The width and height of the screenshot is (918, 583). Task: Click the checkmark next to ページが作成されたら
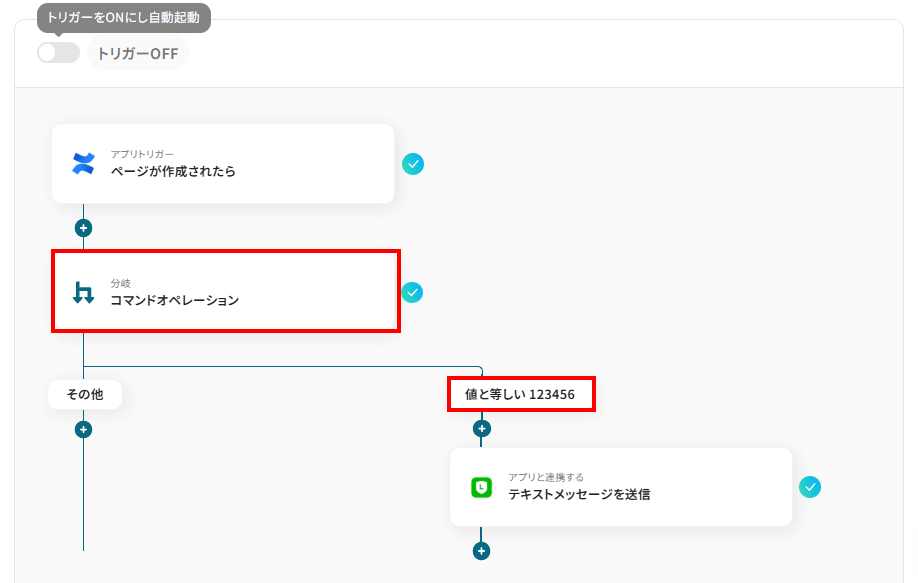[x=413, y=164]
